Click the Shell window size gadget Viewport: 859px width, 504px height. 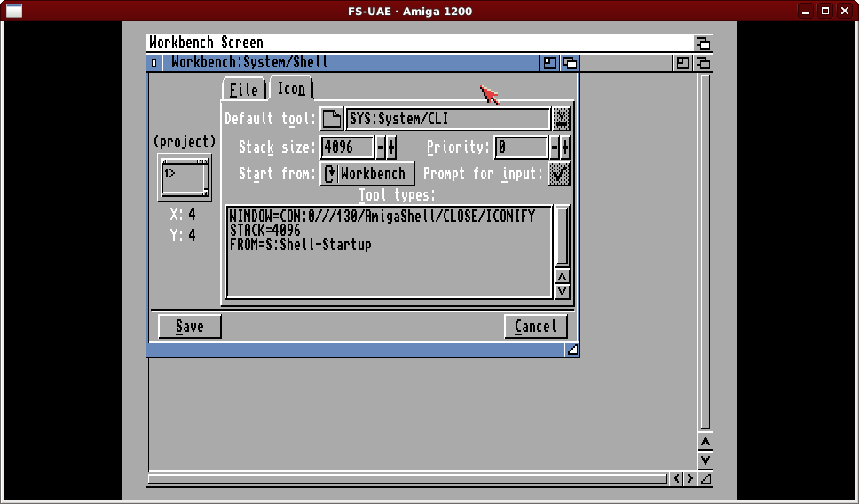click(572, 350)
